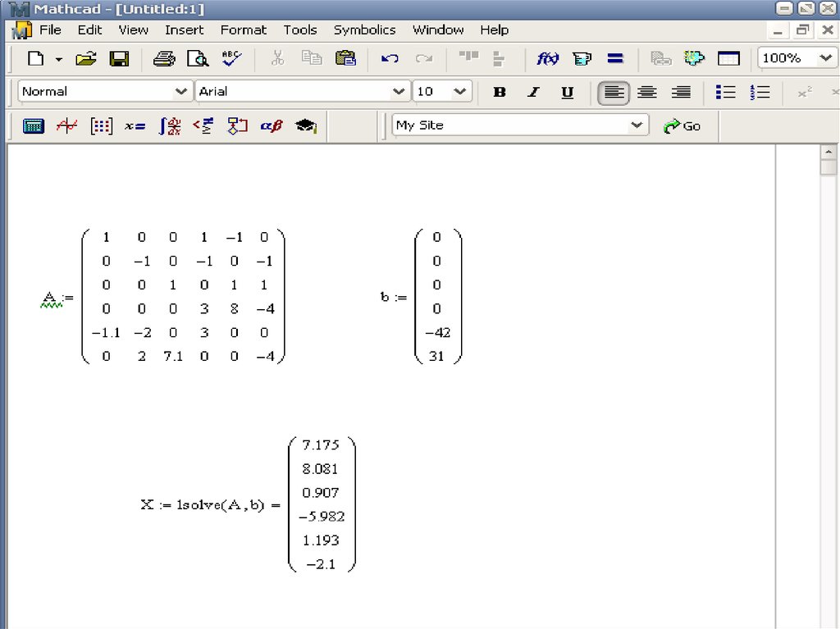Viewport: 840px width, 629px height.
Task: Click the Save diskette icon
Action: click(120, 59)
